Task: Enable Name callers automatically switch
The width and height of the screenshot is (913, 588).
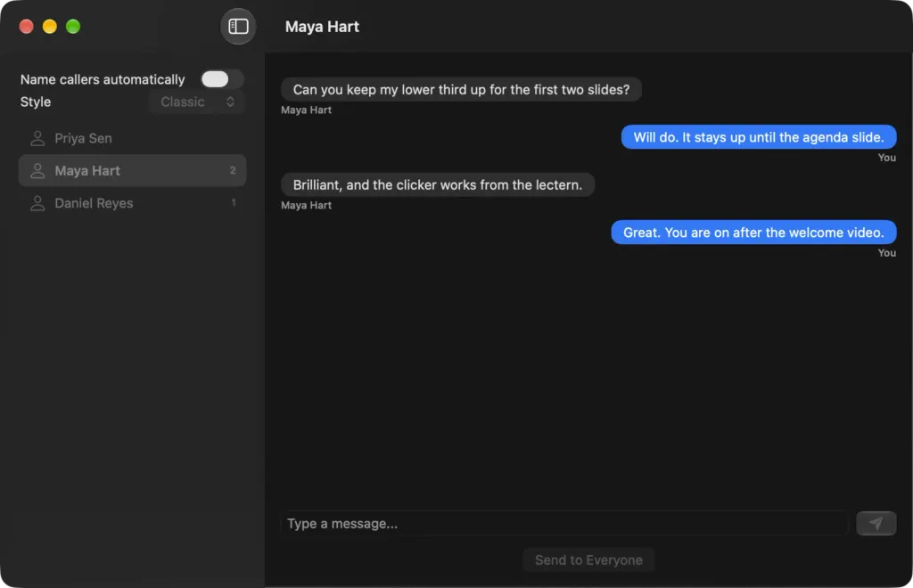Action: pyautogui.click(x=222, y=79)
